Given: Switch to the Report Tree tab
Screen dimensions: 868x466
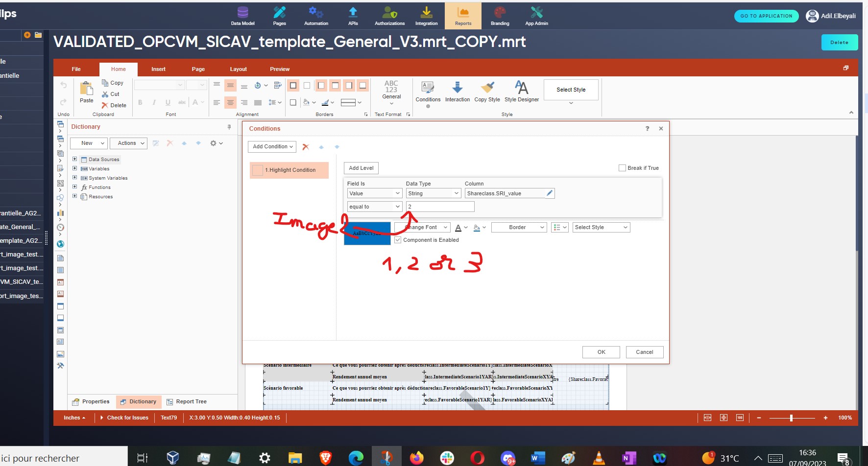Looking at the screenshot, I should click(x=186, y=402).
